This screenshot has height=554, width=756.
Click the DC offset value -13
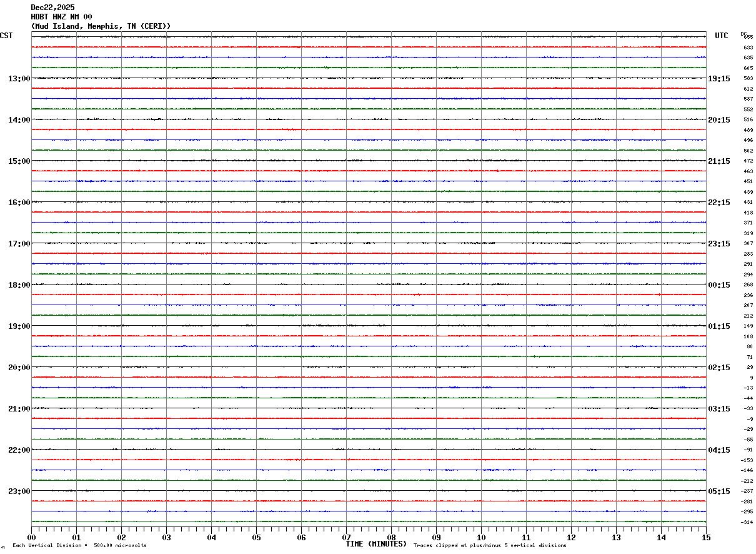(749, 388)
